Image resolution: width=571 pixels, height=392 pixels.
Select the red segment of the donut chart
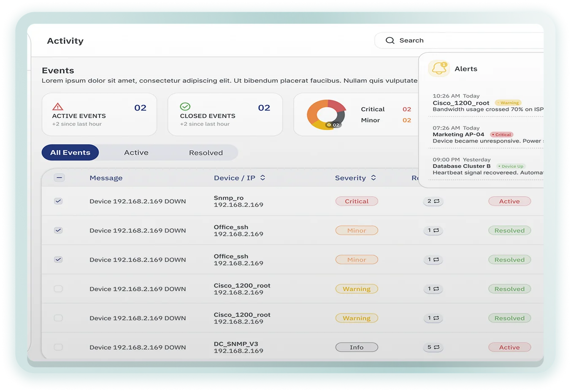337,106
